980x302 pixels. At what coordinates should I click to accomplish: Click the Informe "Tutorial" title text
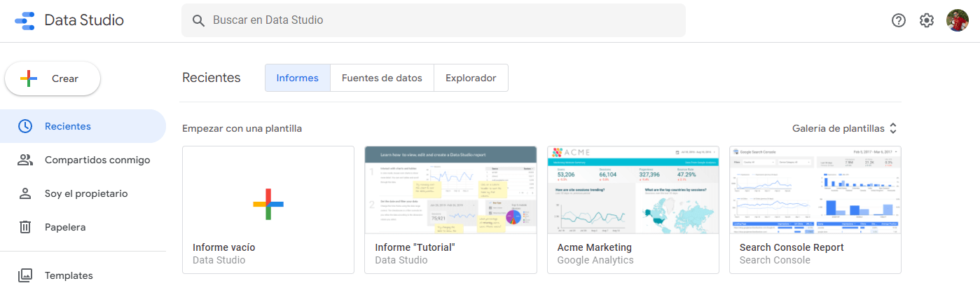pyautogui.click(x=415, y=247)
